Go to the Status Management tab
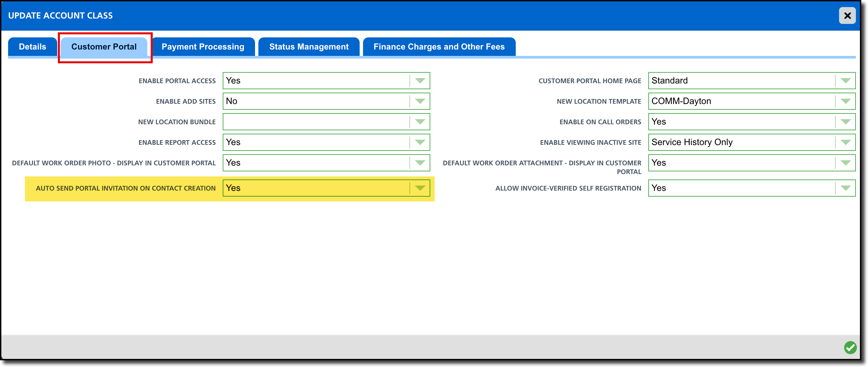 (x=309, y=46)
